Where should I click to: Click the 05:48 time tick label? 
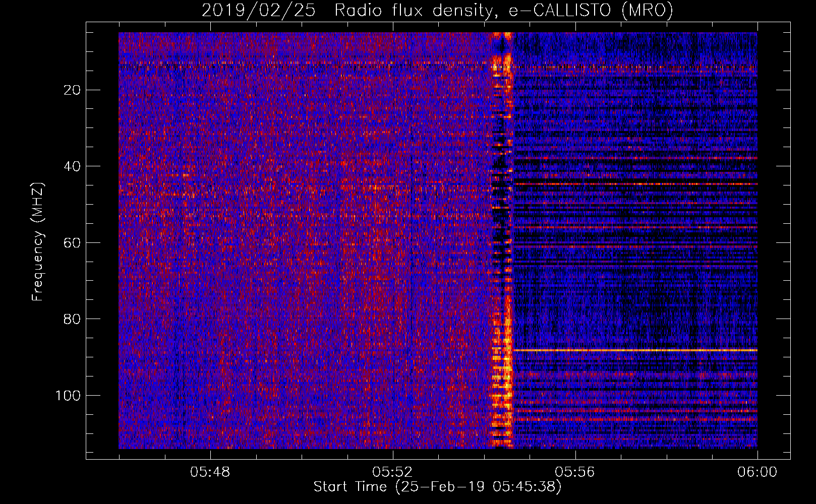coord(210,472)
